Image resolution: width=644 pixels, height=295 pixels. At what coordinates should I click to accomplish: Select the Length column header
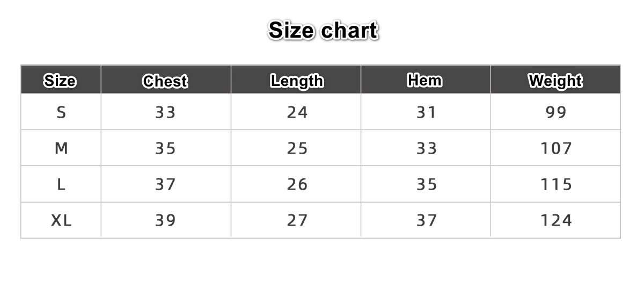coord(297,81)
